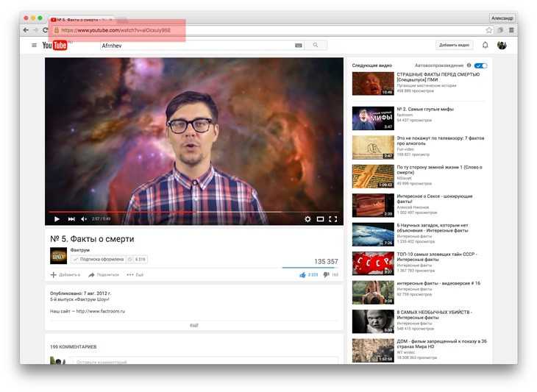This screenshot has height=392, width=537.
Task: Enter fullscreen mode
Action: 333,219
